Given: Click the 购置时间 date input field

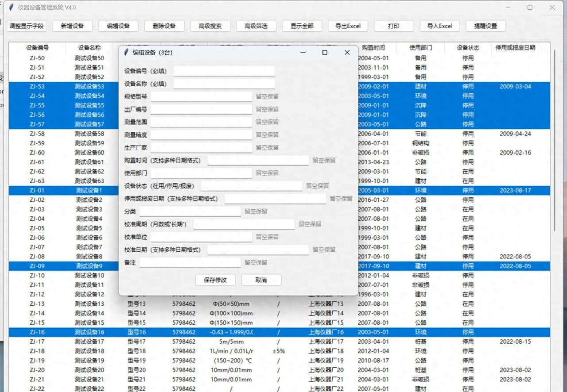Looking at the screenshot, I should coord(258,160).
